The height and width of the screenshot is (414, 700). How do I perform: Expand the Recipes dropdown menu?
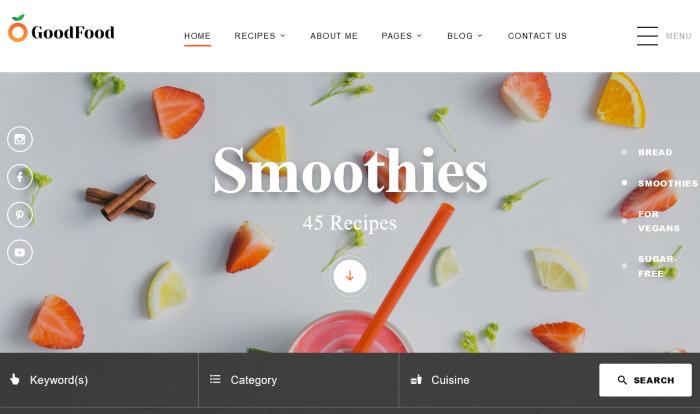[260, 36]
